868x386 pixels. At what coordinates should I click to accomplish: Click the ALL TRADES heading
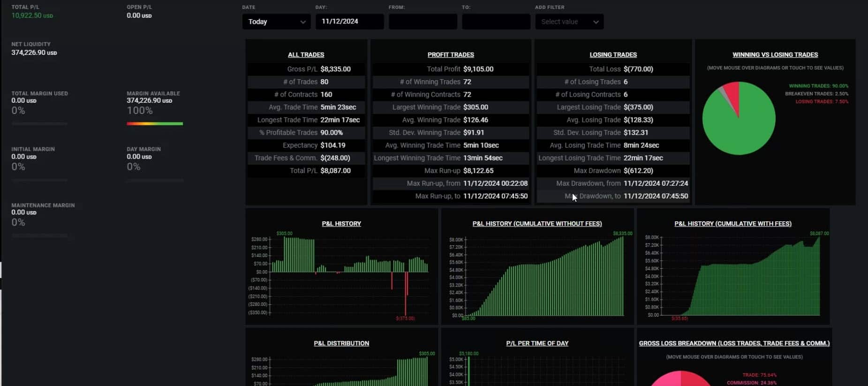click(x=306, y=55)
